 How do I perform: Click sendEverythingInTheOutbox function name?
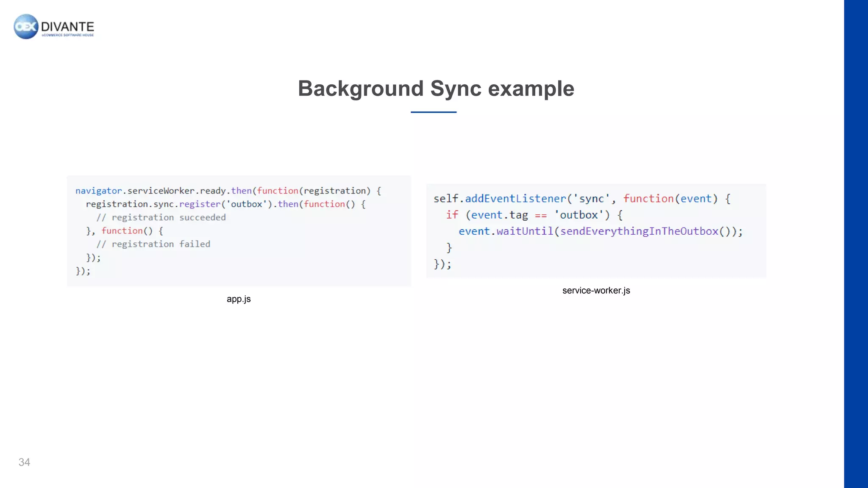[x=639, y=231]
